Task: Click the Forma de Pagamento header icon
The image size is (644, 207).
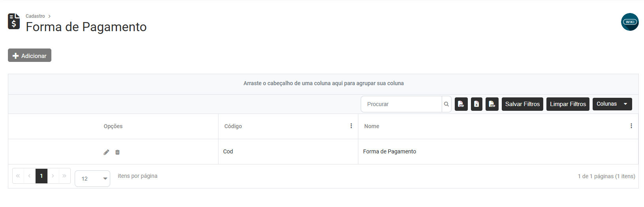Action: (14, 21)
